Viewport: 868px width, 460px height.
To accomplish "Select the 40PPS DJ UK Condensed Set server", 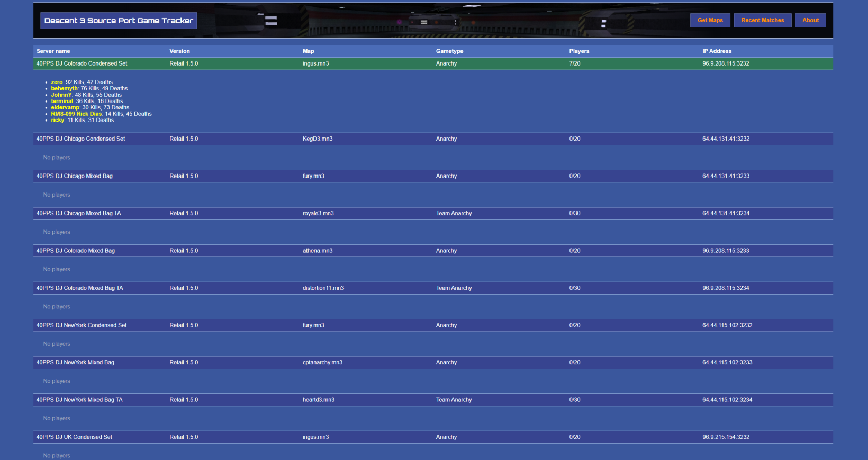I will (x=433, y=437).
